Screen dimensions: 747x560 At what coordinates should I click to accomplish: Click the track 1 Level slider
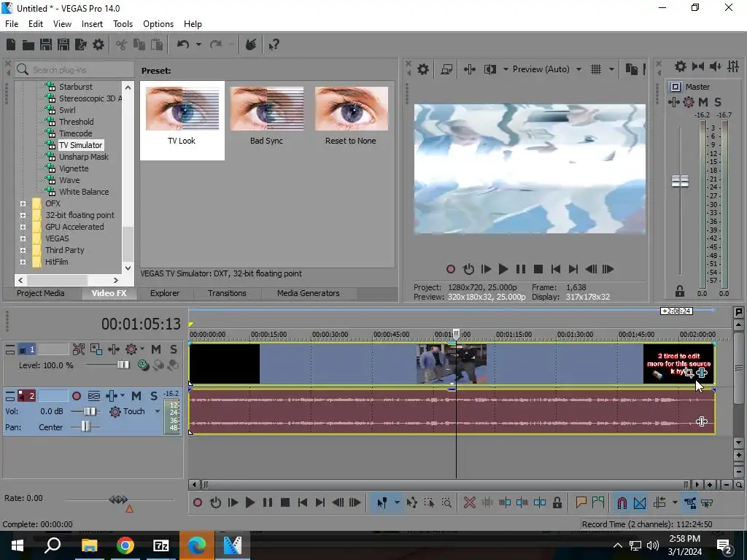123,365
